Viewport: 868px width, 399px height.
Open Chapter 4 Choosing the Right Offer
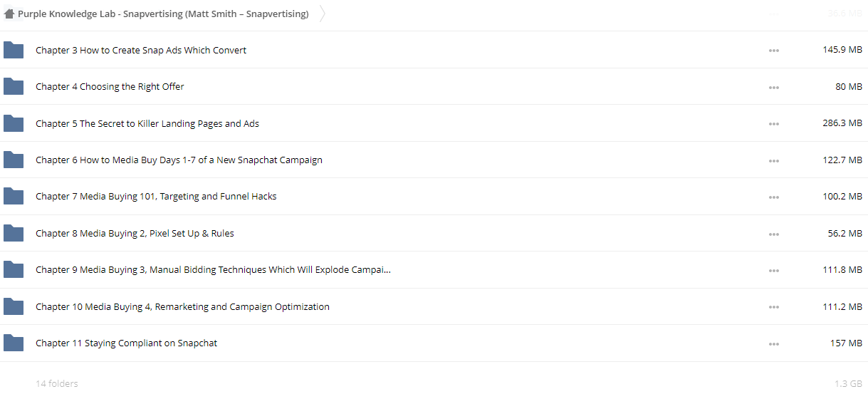(110, 86)
